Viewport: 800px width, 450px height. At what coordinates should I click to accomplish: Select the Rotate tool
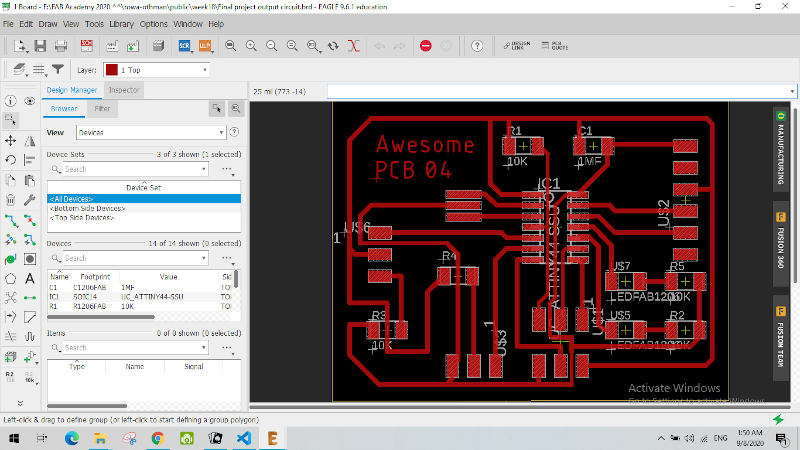[x=10, y=160]
